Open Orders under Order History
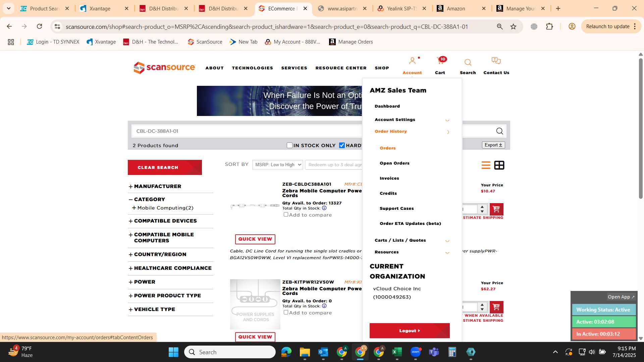The height and width of the screenshot is (362, 644). click(x=387, y=148)
